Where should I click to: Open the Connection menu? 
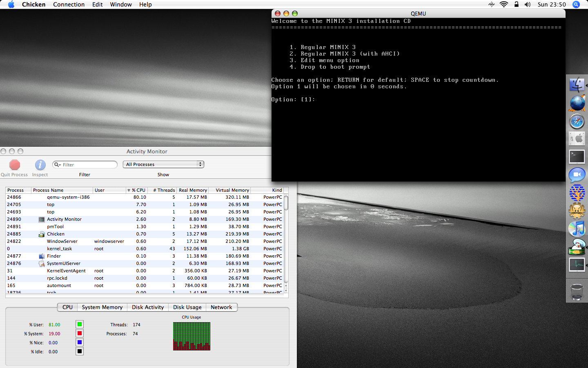[69, 4]
